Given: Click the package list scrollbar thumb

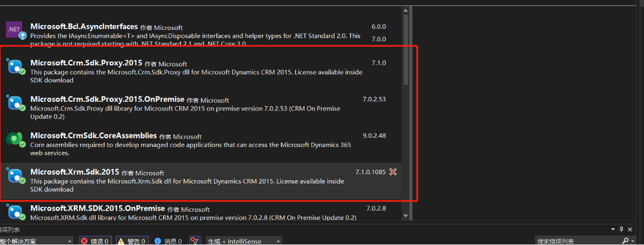Looking at the screenshot, I should point(406,50).
